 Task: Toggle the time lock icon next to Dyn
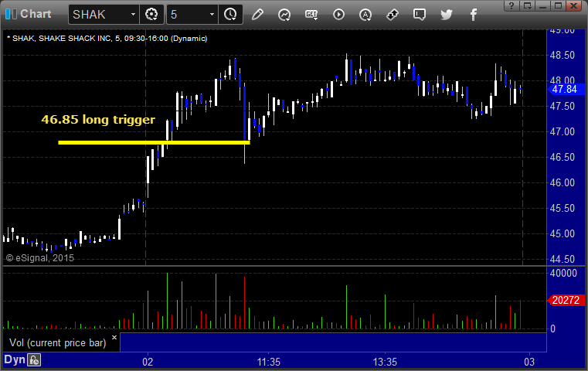point(34,360)
